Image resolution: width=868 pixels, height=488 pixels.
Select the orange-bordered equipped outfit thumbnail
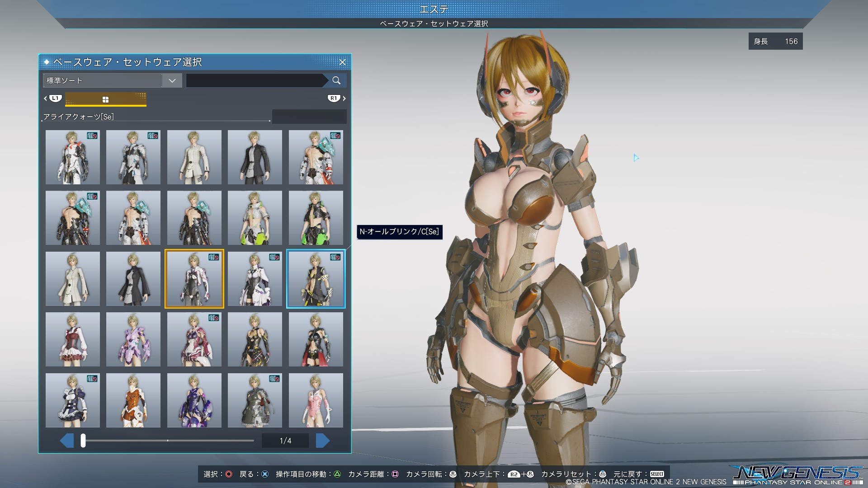[x=194, y=279]
